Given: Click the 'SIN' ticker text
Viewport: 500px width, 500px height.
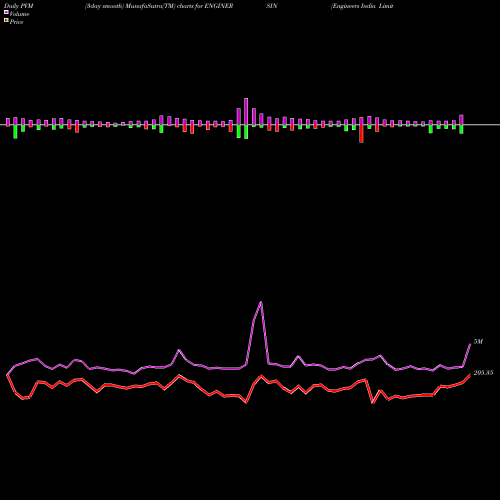Looking at the screenshot, I should pyautogui.click(x=272, y=6).
